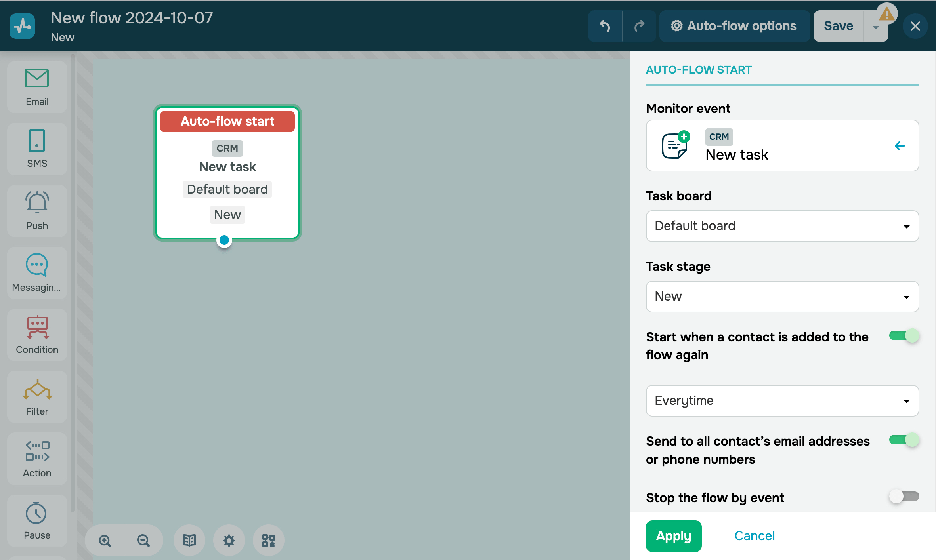This screenshot has height=560, width=936.
Task: Disable 'Send to all contact's email addresses' toggle
Action: coord(904,440)
